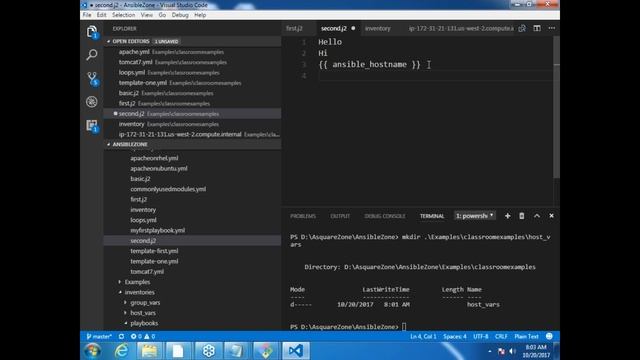Click Spaces: 4 indentation setting
This screenshot has height=360, width=640.
click(x=455, y=336)
